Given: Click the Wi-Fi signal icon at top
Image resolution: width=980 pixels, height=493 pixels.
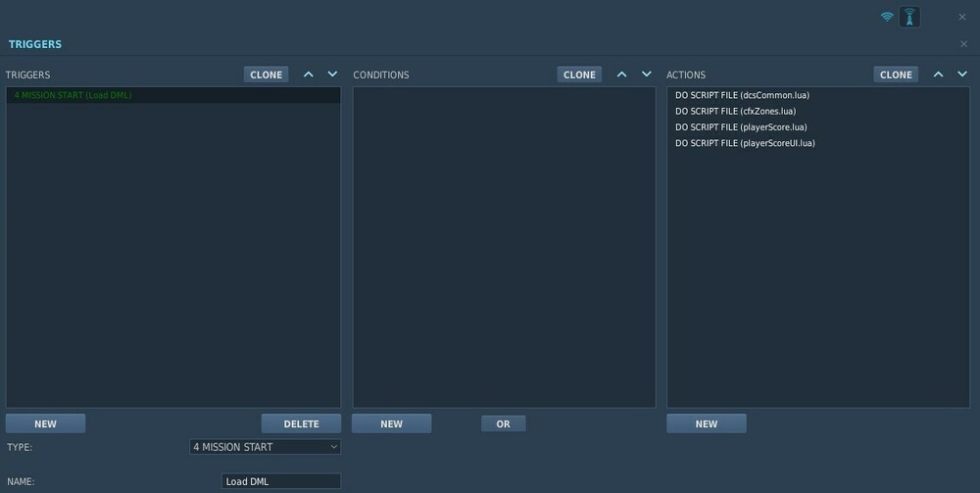Looking at the screenshot, I should coord(886,17).
